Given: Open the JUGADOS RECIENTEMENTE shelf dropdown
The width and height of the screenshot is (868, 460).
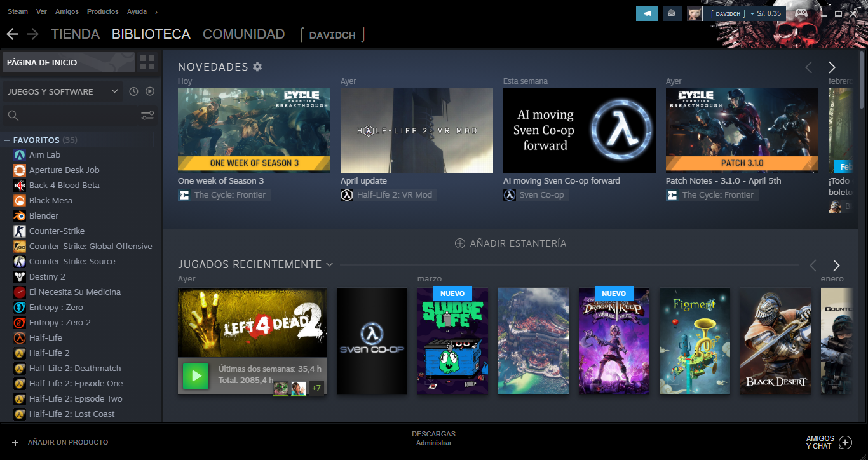Looking at the screenshot, I should (329, 264).
